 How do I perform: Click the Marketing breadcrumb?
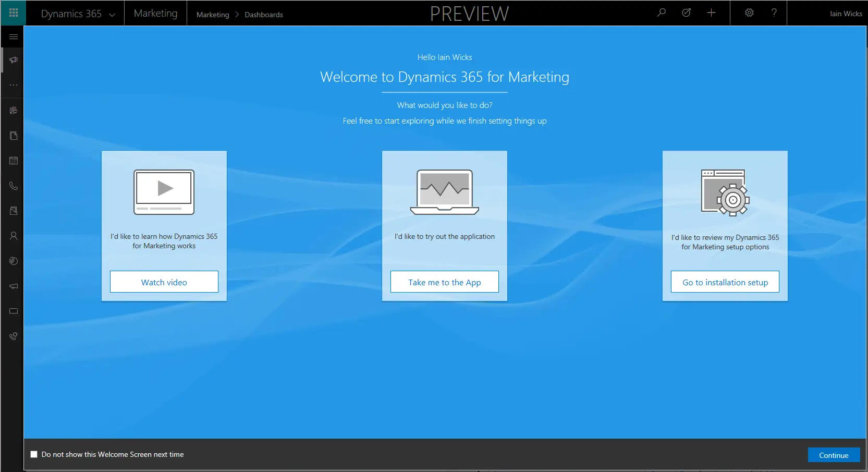click(213, 15)
